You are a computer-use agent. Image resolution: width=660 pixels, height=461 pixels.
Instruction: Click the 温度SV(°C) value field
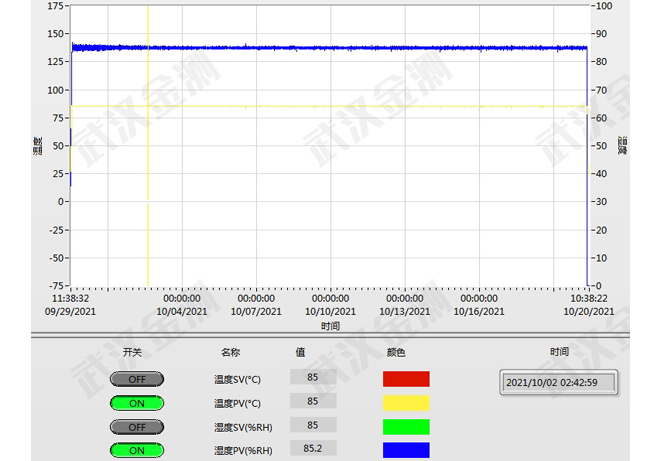click(313, 377)
